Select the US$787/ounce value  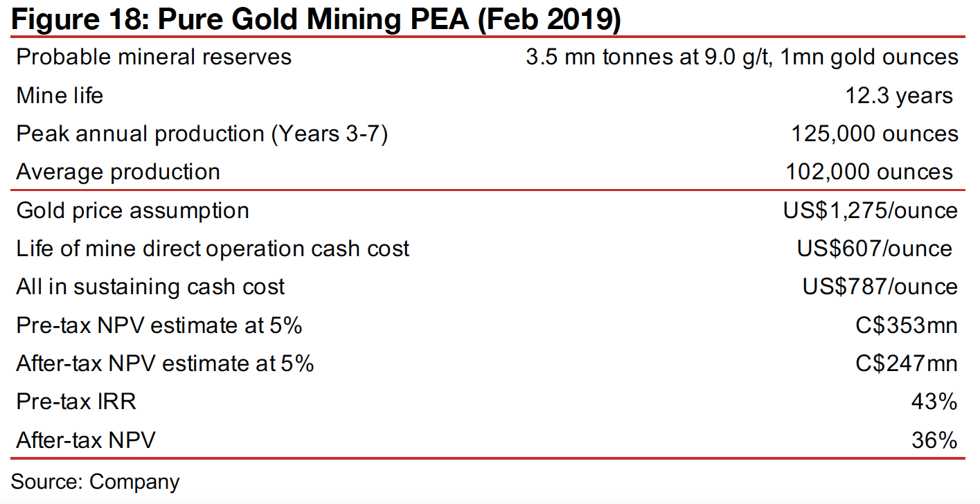click(880, 287)
